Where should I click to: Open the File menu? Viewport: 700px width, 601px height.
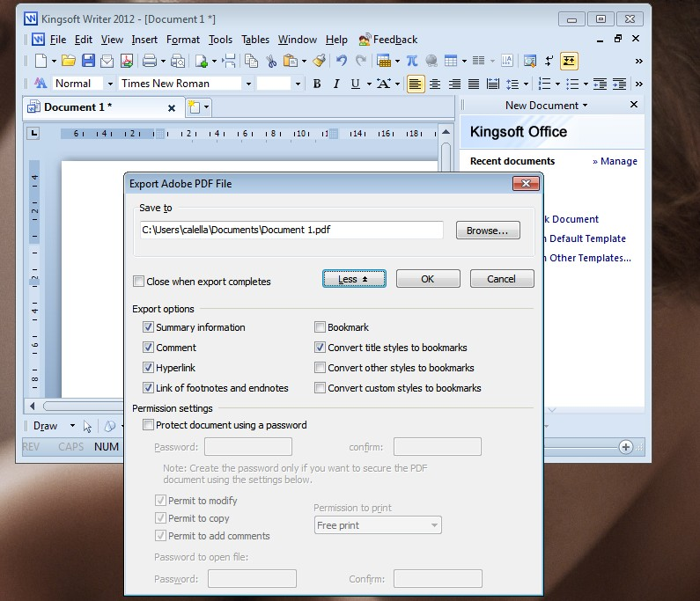click(x=58, y=40)
